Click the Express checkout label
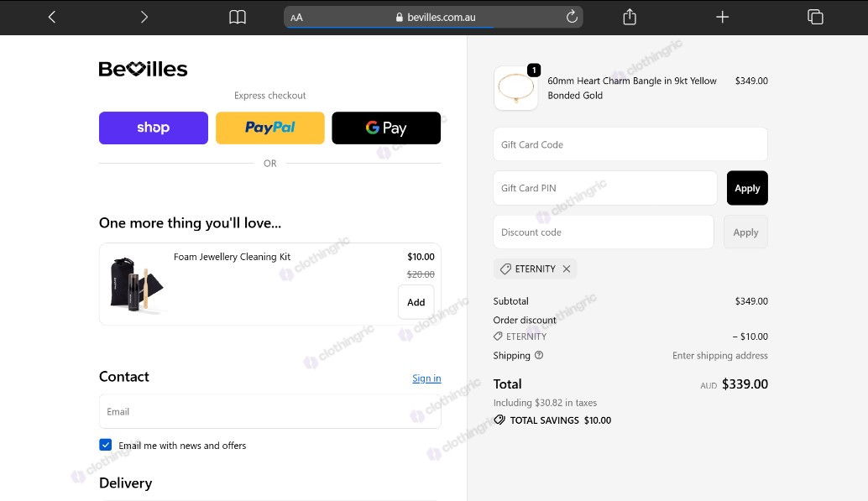The width and height of the screenshot is (868, 501). [270, 95]
